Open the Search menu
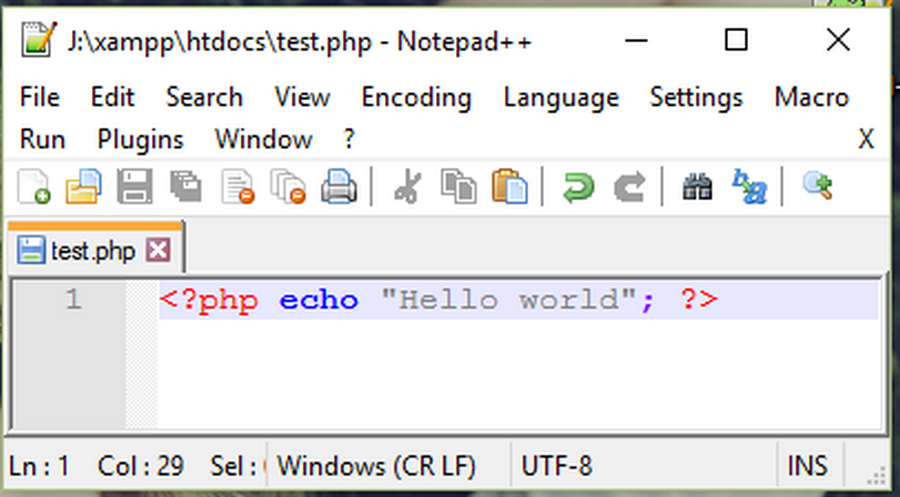900x497 pixels. point(204,97)
